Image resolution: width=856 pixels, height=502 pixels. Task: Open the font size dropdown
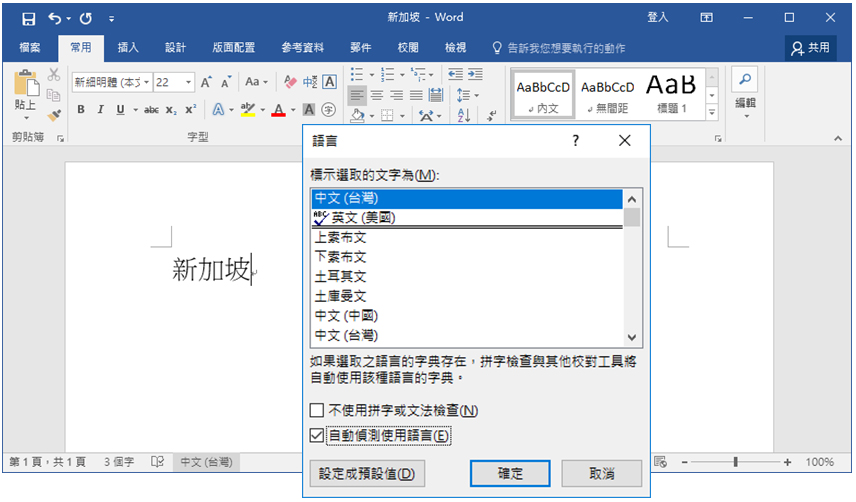point(188,82)
